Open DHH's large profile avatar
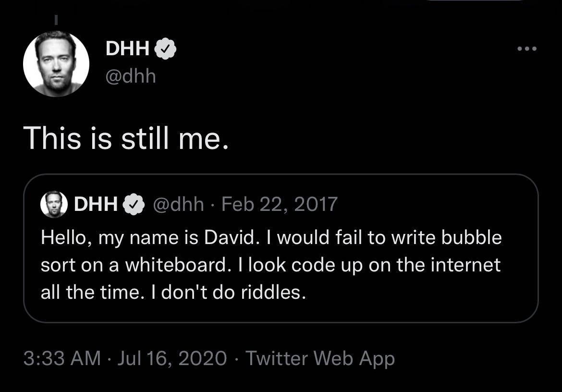 [56, 64]
